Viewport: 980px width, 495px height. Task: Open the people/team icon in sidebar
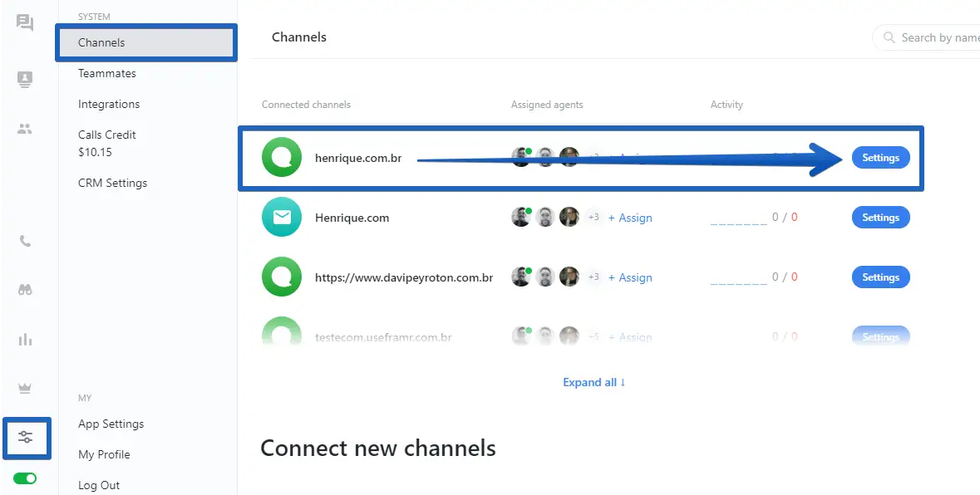click(25, 129)
